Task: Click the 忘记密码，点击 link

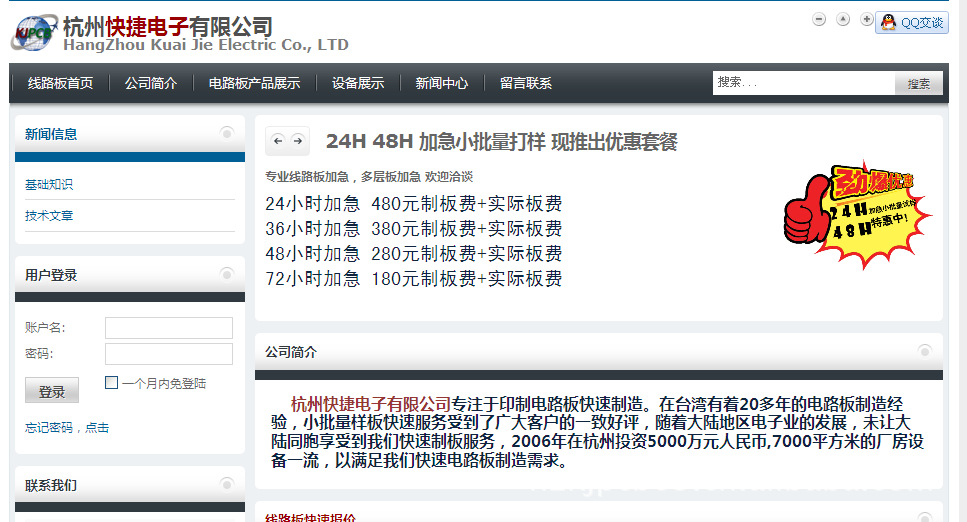Action: tap(67, 427)
